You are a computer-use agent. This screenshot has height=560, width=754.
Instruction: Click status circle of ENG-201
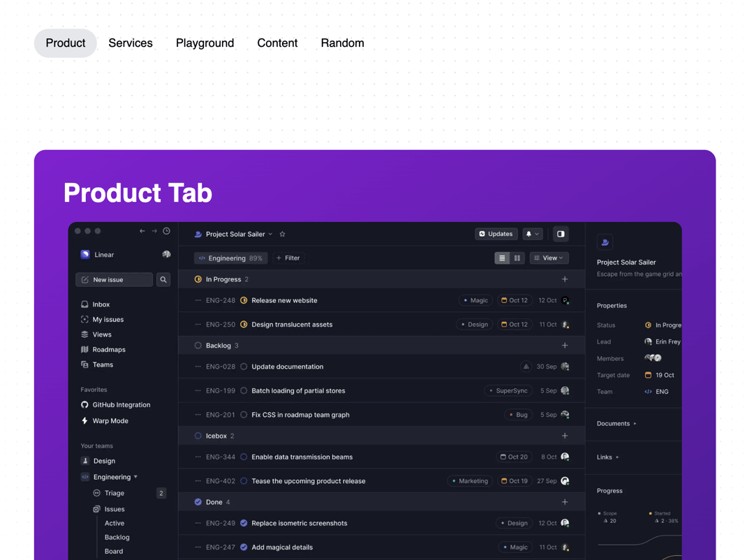(x=244, y=415)
